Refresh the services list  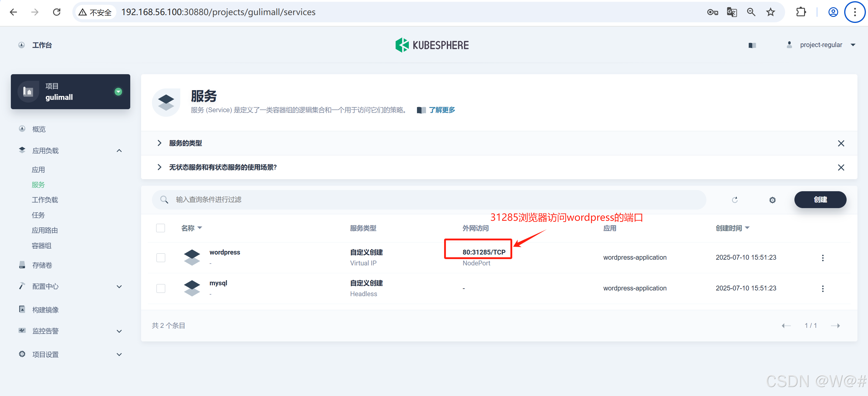[x=734, y=200]
